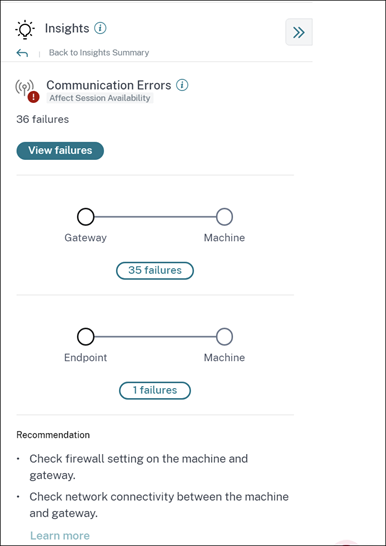The image size is (386, 546).
Task: Collapse the Insights panel with double chevron
Action: point(299,32)
